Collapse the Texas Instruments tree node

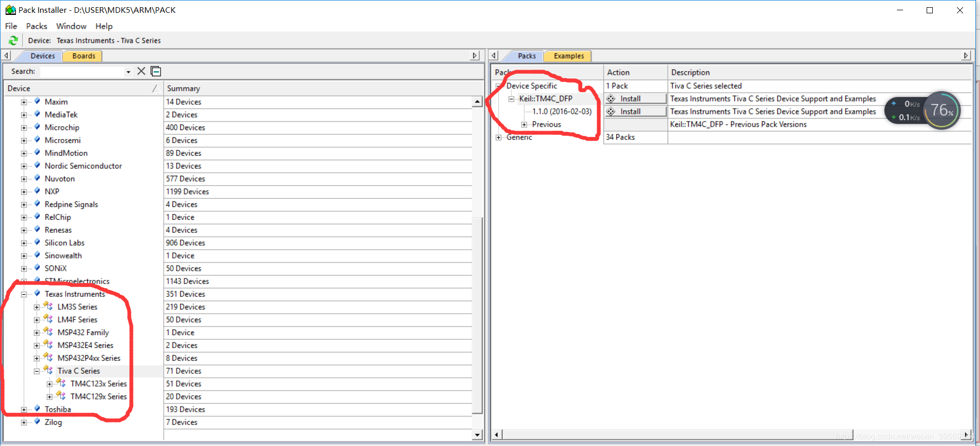(x=24, y=294)
